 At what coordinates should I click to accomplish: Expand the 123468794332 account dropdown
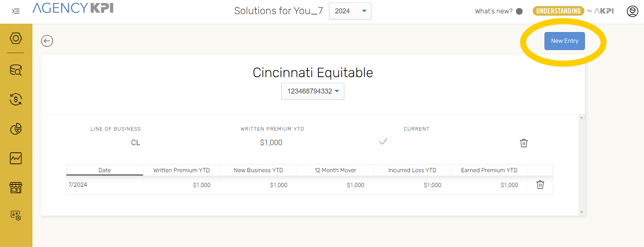(313, 91)
